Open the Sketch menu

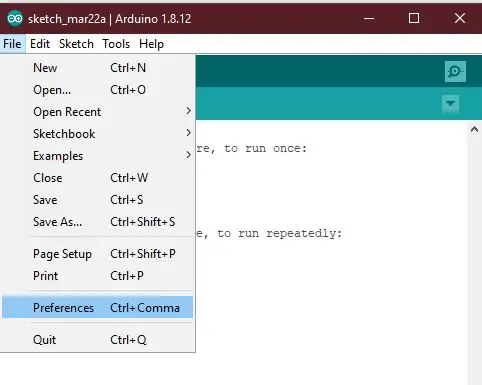[76, 44]
